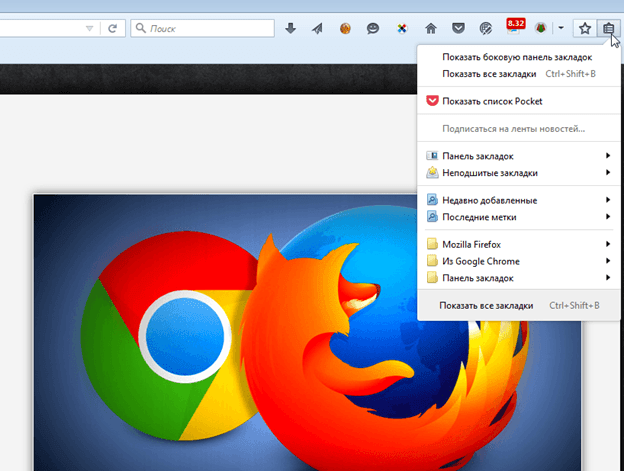624x471 pixels.
Task: Bookmark this page with star icon
Action: pyautogui.click(x=585, y=28)
